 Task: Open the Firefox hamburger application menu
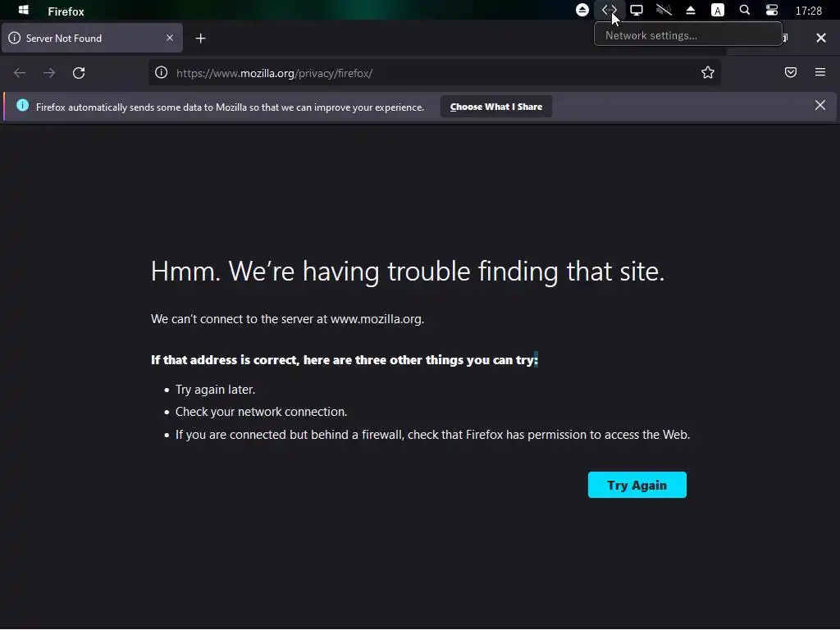coord(820,72)
